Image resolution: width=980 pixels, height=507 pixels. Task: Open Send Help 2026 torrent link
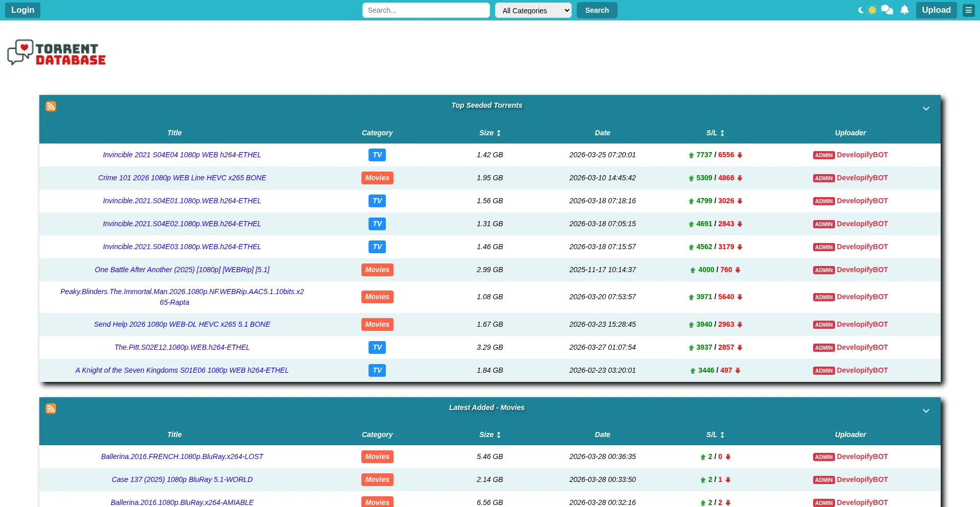(182, 324)
